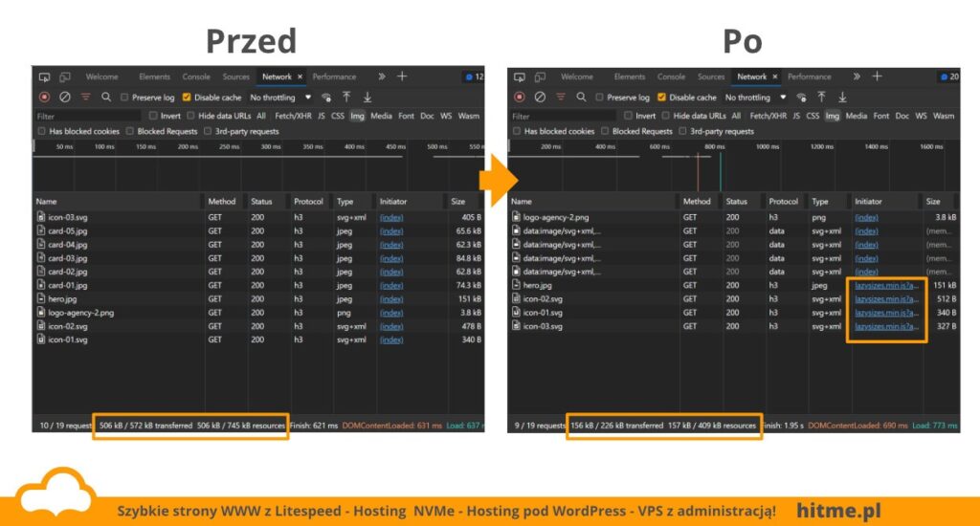Toggle Preserve log checkbox in Po panel

click(599, 98)
